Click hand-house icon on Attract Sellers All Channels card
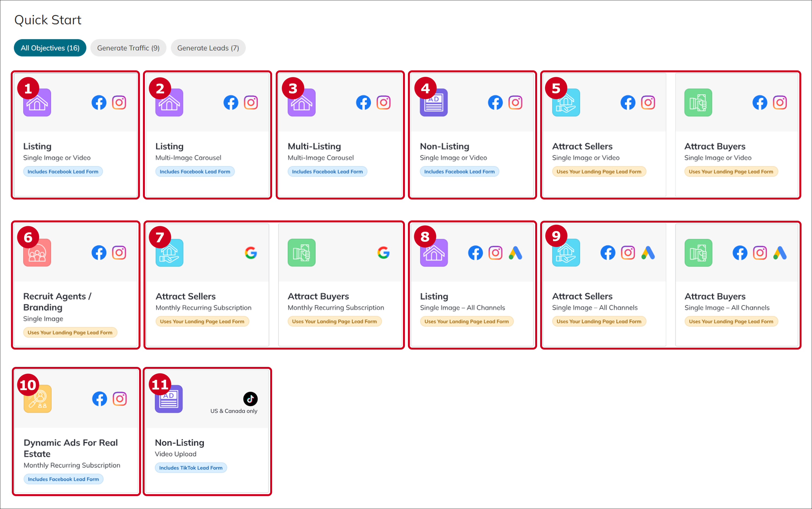Viewport: 812px width, 509px height. [566, 253]
